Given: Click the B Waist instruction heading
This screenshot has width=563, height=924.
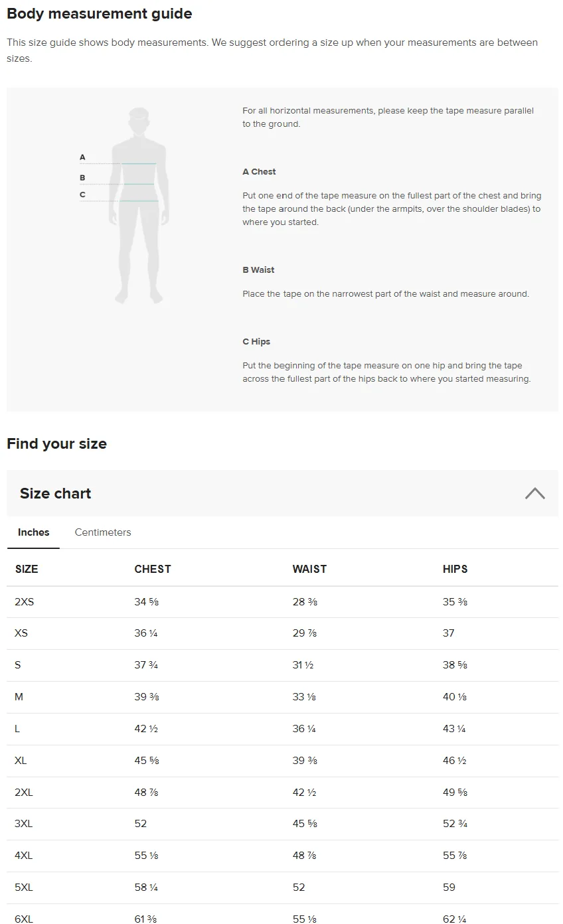Looking at the screenshot, I should click(258, 270).
